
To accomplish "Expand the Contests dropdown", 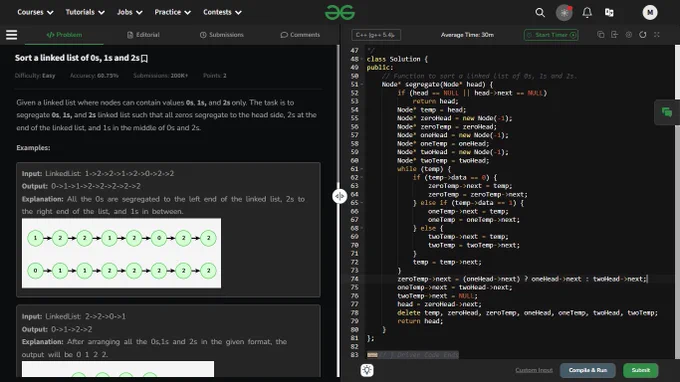I will pyautogui.click(x=222, y=12).
